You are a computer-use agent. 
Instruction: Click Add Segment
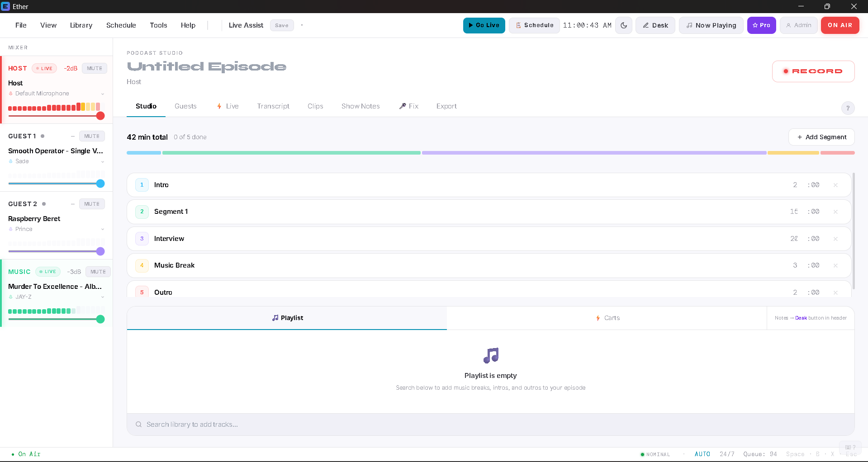point(821,137)
